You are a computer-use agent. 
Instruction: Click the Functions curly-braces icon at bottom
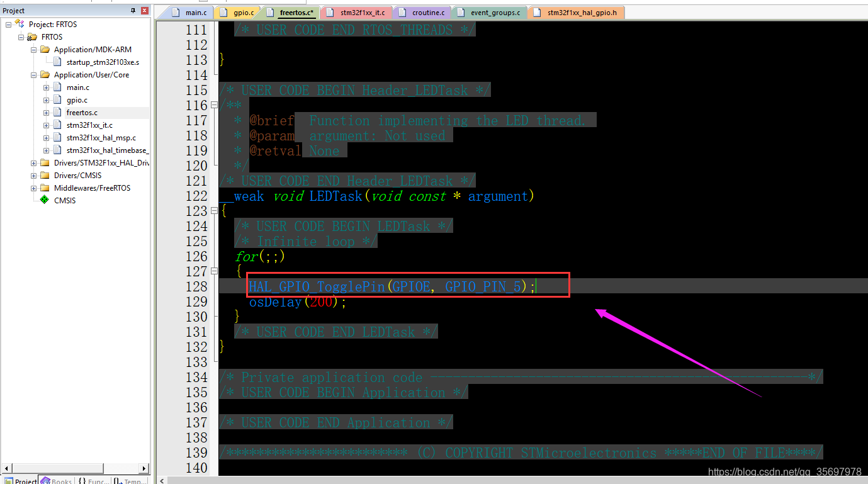pyautogui.click(x=82, y=480)
